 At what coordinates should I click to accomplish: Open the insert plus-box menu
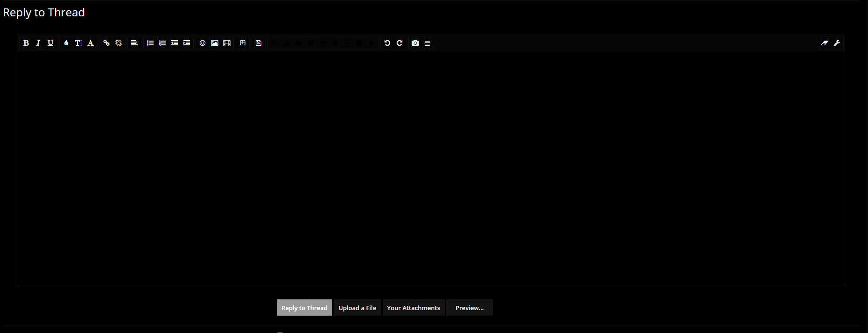point(243,43)
